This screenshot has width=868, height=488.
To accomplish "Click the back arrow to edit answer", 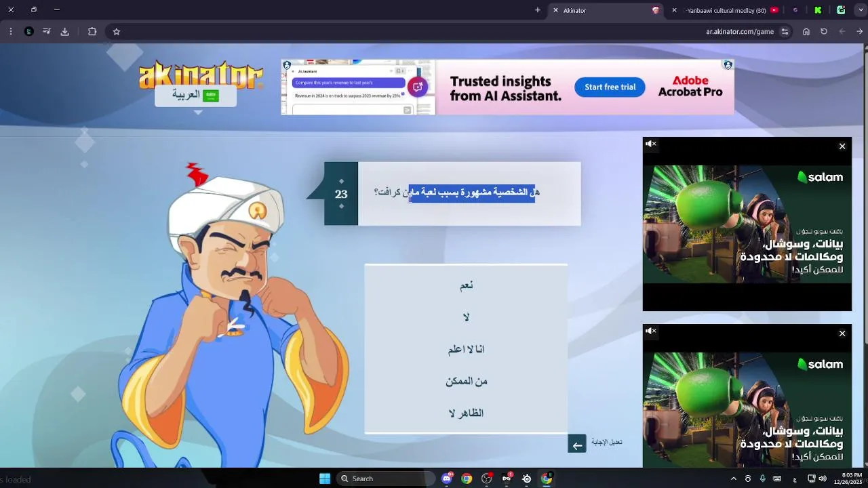I will [x=577, y=445].
